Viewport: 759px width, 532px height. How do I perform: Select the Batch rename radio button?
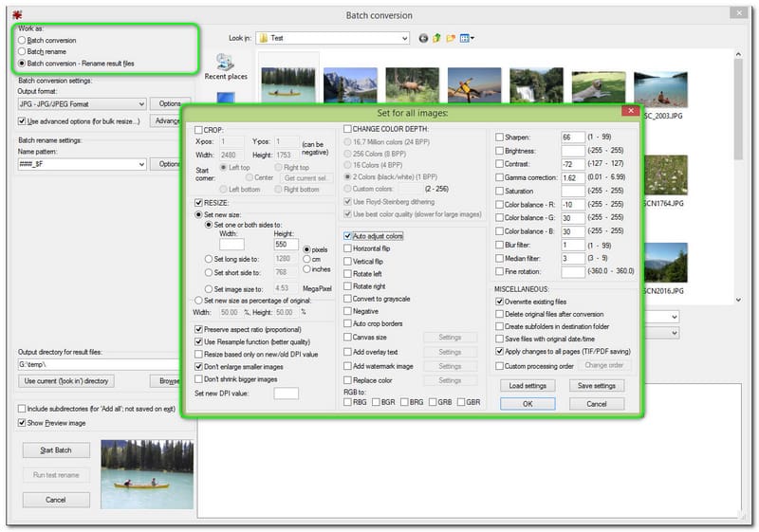click(x=23, y=52)
